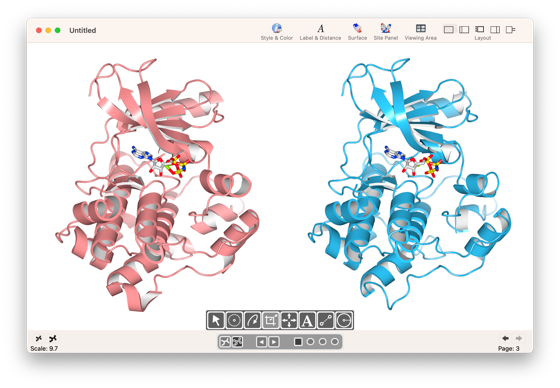This screenshot has height=388, width=560.
Task: Select the text A tool
Action: point(307,320)
